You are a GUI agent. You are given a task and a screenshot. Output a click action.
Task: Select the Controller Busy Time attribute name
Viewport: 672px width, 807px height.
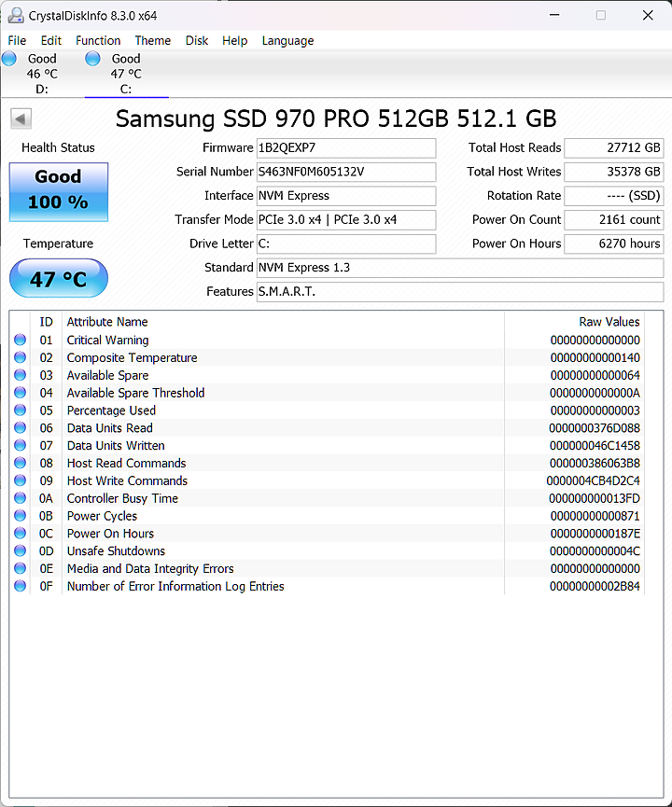tap(122, 498)
